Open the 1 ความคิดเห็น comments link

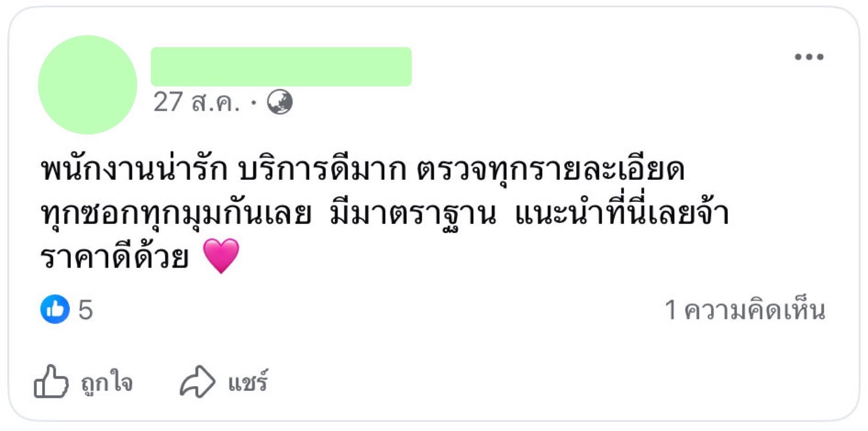(x=745, y=310)
